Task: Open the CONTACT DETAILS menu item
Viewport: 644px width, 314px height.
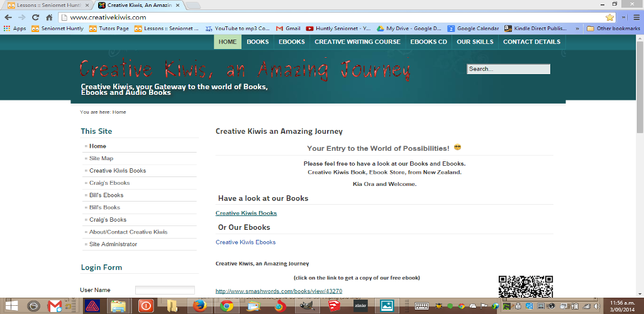Action: [531, 42]
